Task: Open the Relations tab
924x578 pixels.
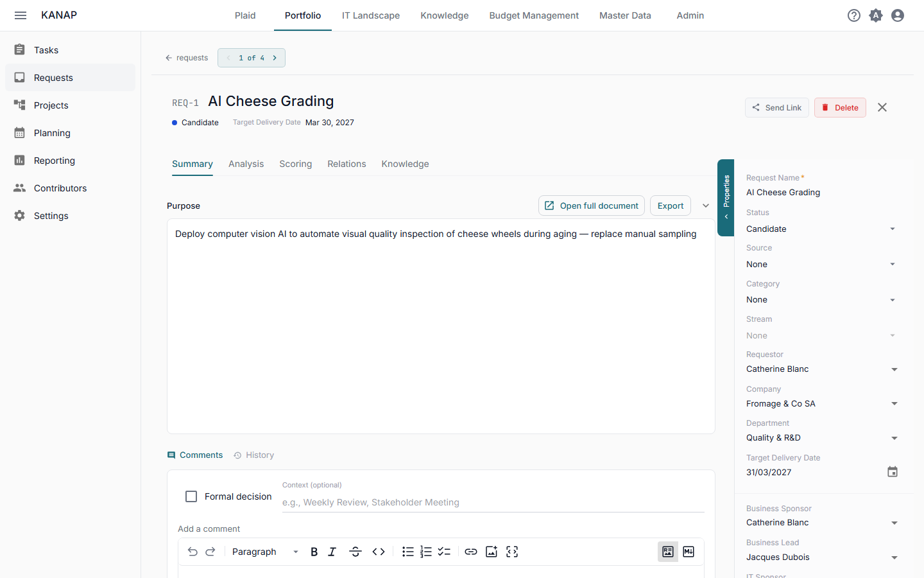Action: [346, 164]
